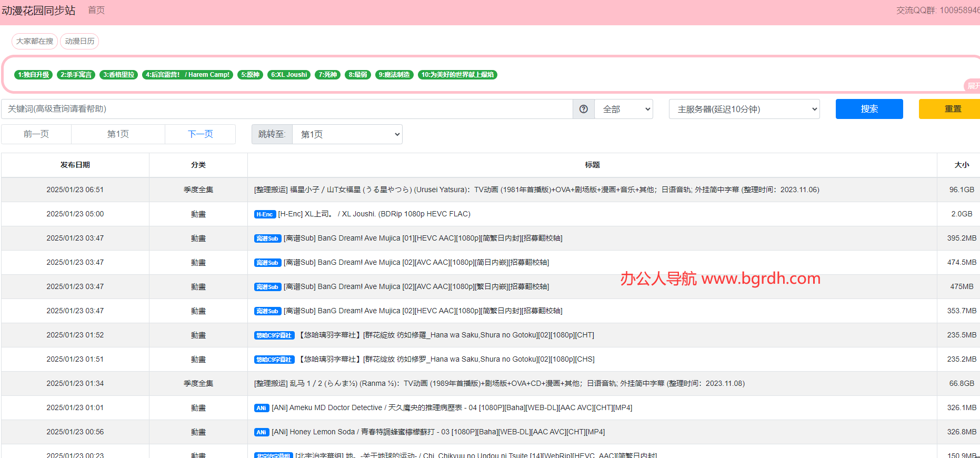
Task: Click the keyword search input field
Action: coord(287,109)
